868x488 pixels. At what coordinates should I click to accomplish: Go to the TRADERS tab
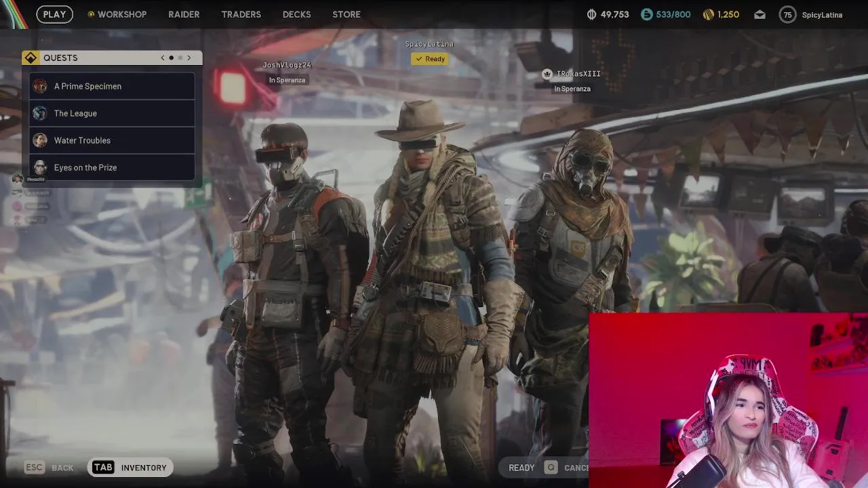click(x=241, y=14)
